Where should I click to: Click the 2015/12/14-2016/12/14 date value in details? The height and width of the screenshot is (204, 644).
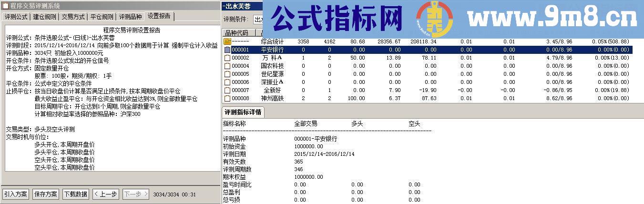click(x=324, y=154)
